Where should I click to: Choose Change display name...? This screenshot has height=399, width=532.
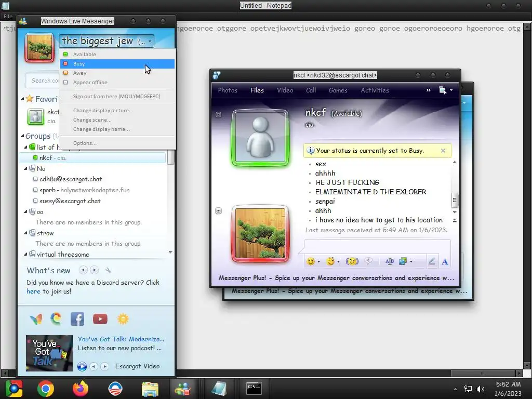117,129
